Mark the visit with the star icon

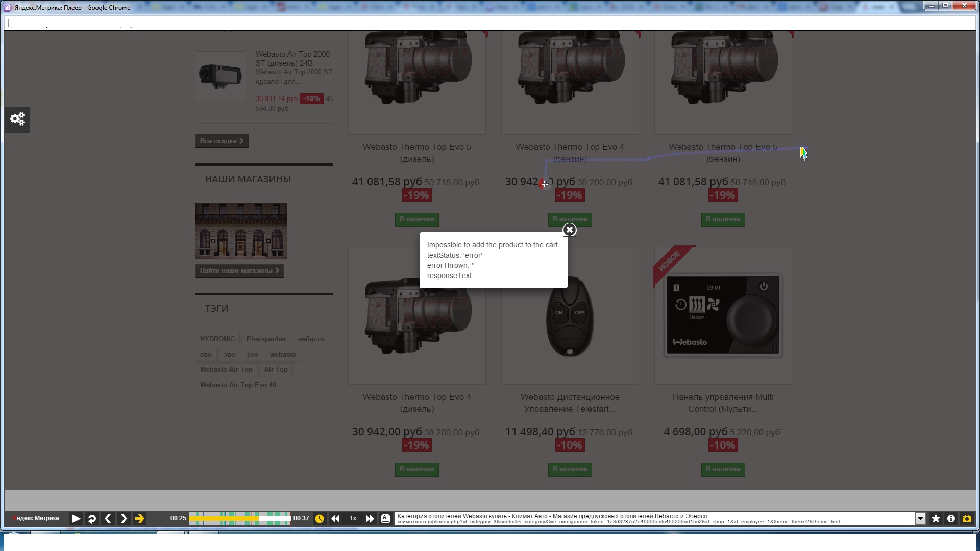pyautogui.click(x=936, y=519)
